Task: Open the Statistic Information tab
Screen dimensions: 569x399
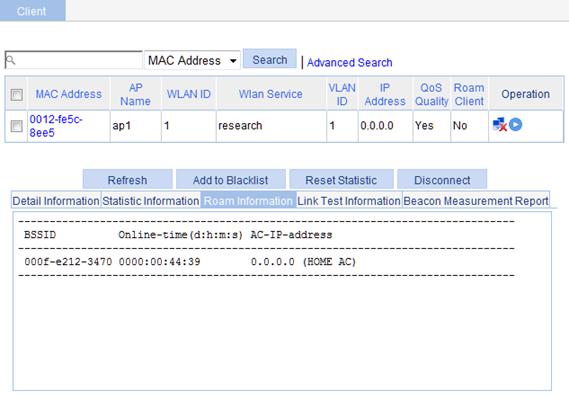Action: [x=151, y=201]
